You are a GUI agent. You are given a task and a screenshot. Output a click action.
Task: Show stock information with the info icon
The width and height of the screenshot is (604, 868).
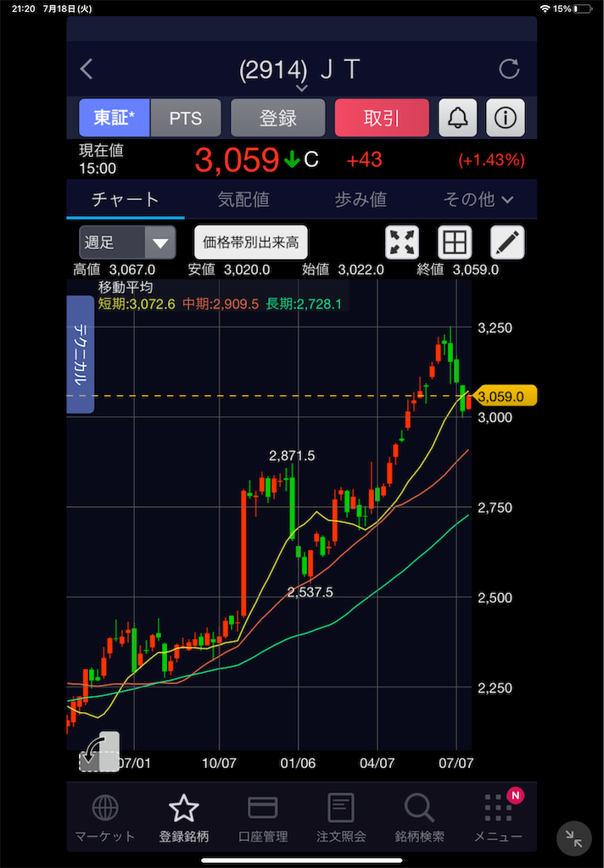[x=506, y=118]
